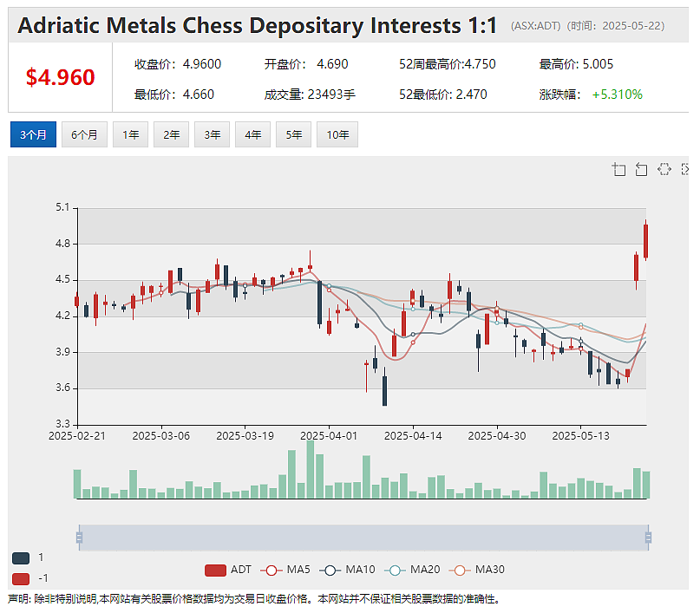Screen dimensions: 700x613
Task: Click the 5.1 y-axis price label
Action: pyautogui.click(x=63, y=207)
